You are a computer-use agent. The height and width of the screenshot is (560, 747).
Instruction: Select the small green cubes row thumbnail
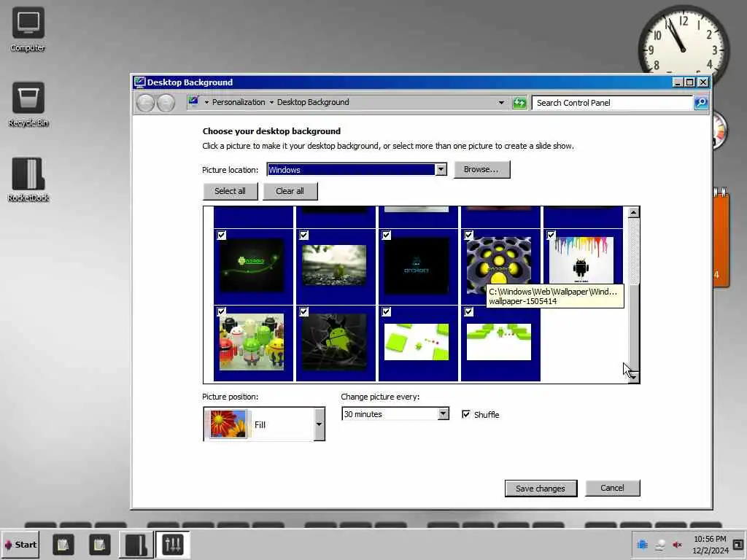[499, 342]
